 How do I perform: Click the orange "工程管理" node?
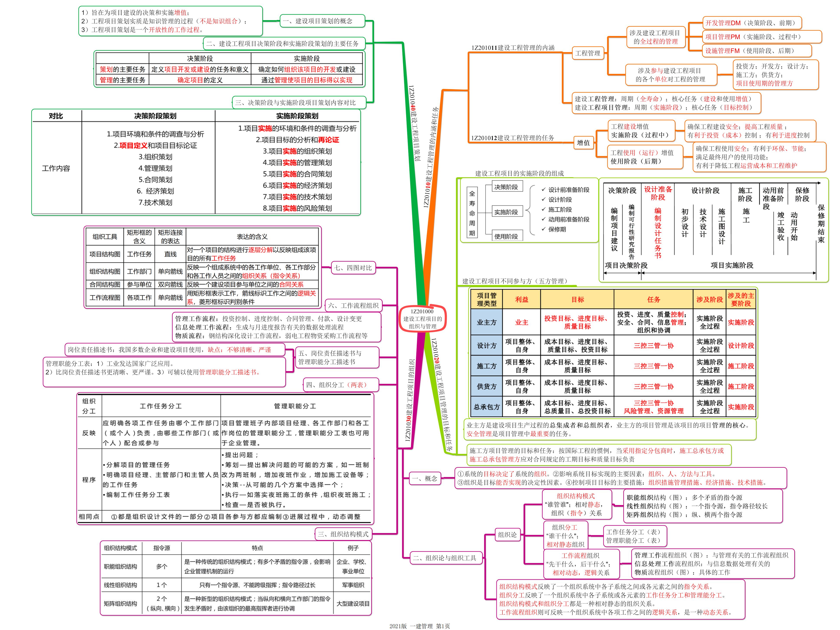(588, 53)
